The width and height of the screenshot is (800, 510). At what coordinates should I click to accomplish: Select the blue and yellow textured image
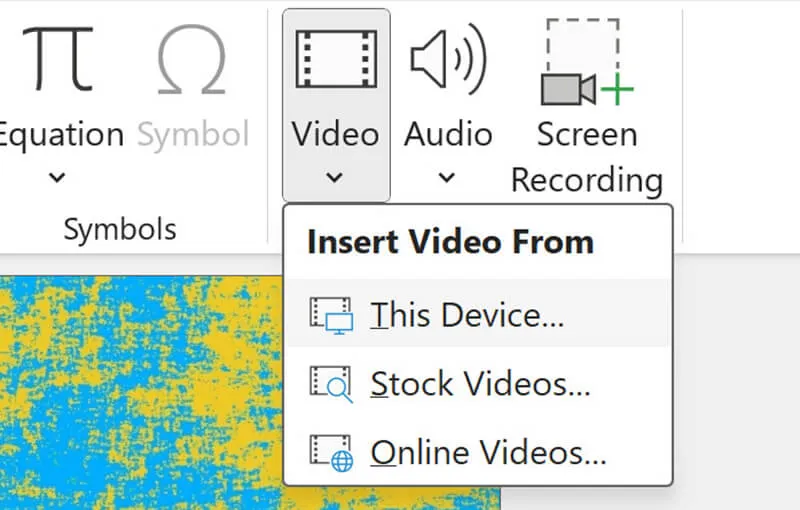tap(140, 400)
